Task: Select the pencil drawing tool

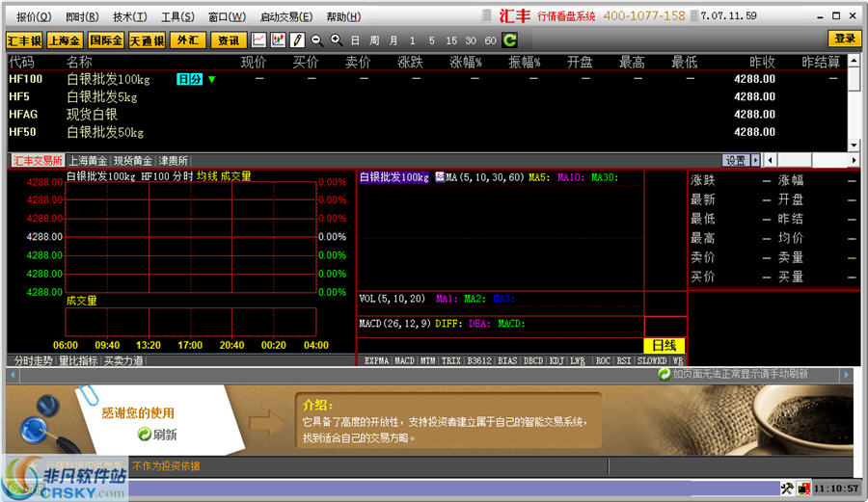Action: click(297, 40)
